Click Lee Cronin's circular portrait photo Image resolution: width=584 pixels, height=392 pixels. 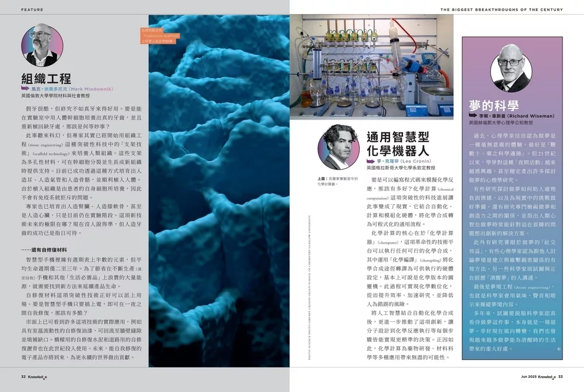(x=338, y=146)
